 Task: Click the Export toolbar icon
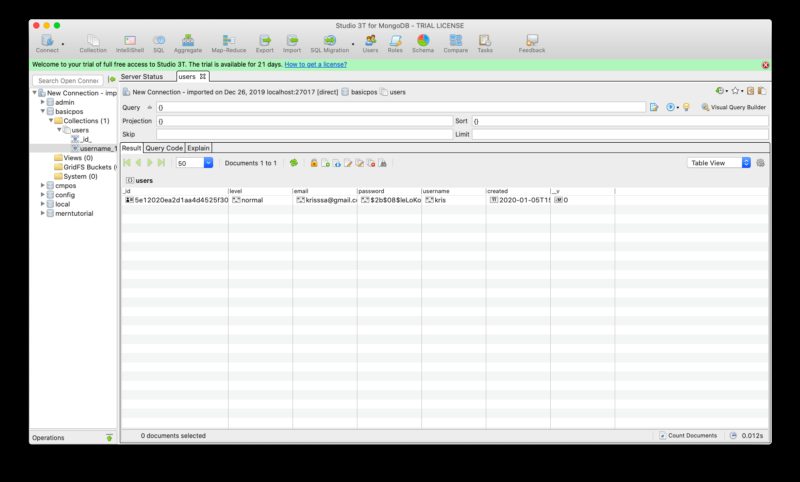coord(264,43)
